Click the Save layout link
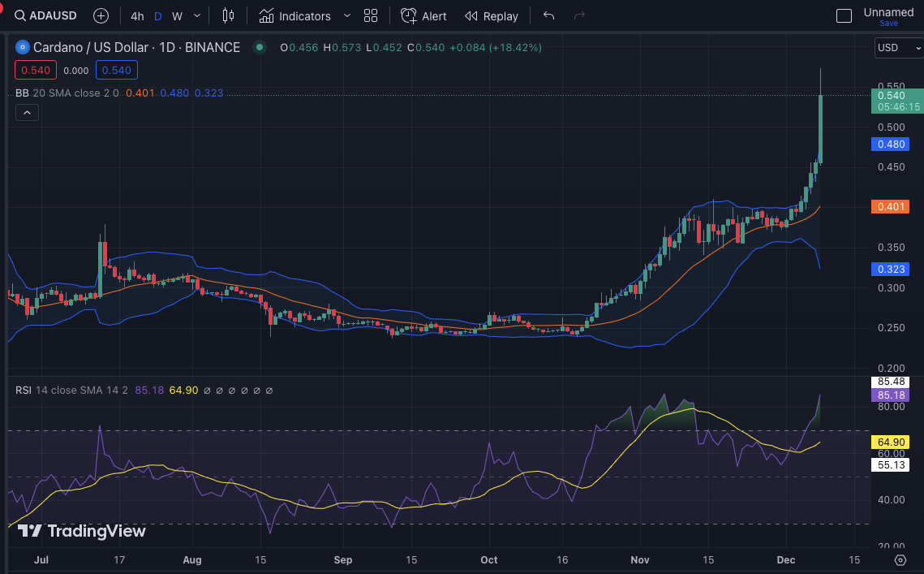 888,24
